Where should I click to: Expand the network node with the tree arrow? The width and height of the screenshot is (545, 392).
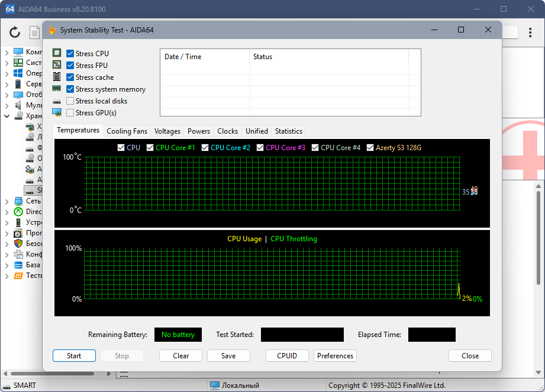point(7,201)
